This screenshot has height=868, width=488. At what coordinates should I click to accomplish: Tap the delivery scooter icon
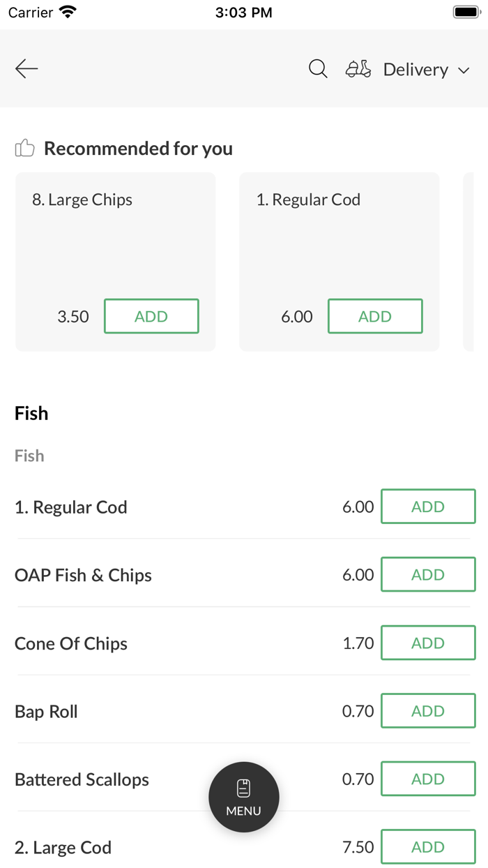[x=358, y=69]
